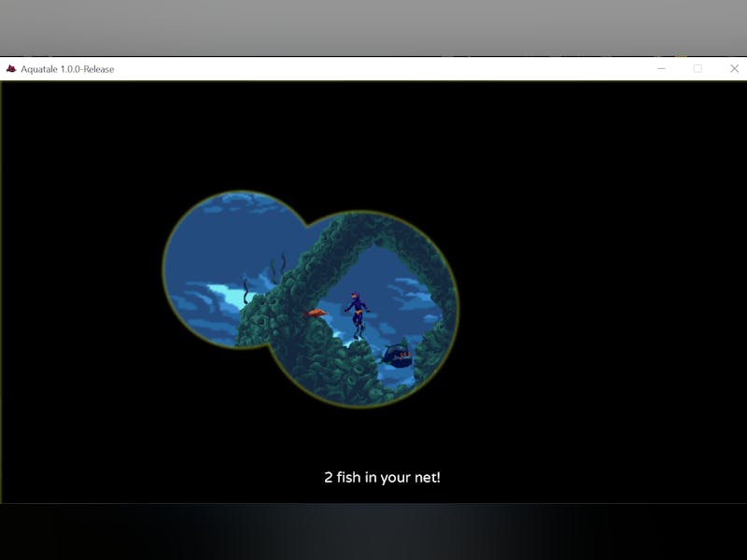The image size is (747, 560).
Task: Maximize the Aquatale window
Action: click(698, 68)
